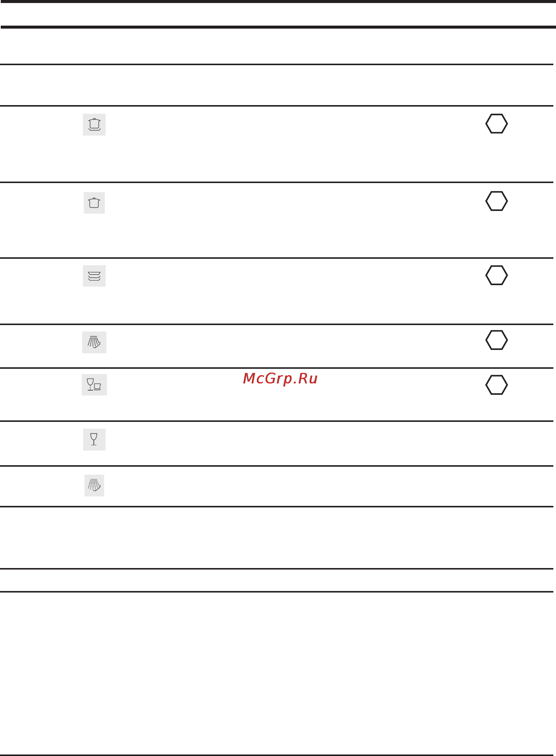556x756 pixels.
Task: Click the pot-on-plate program icon
Action: [x=94, y=125]
